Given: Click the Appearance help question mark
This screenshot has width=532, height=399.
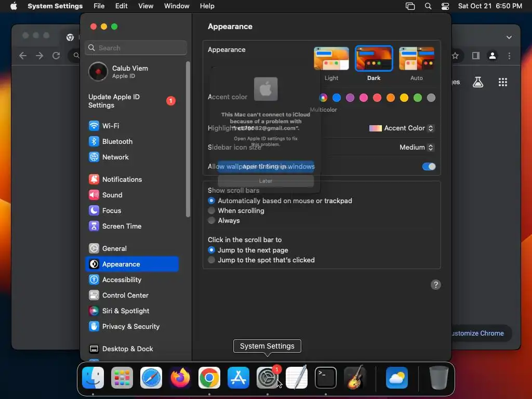Looking at the screenshot, I should 436,285.
